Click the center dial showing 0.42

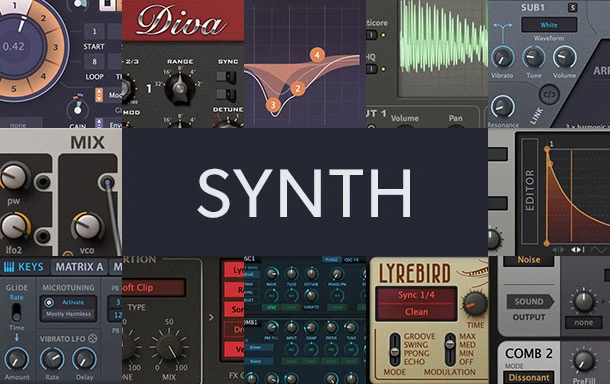click(13, 47)
